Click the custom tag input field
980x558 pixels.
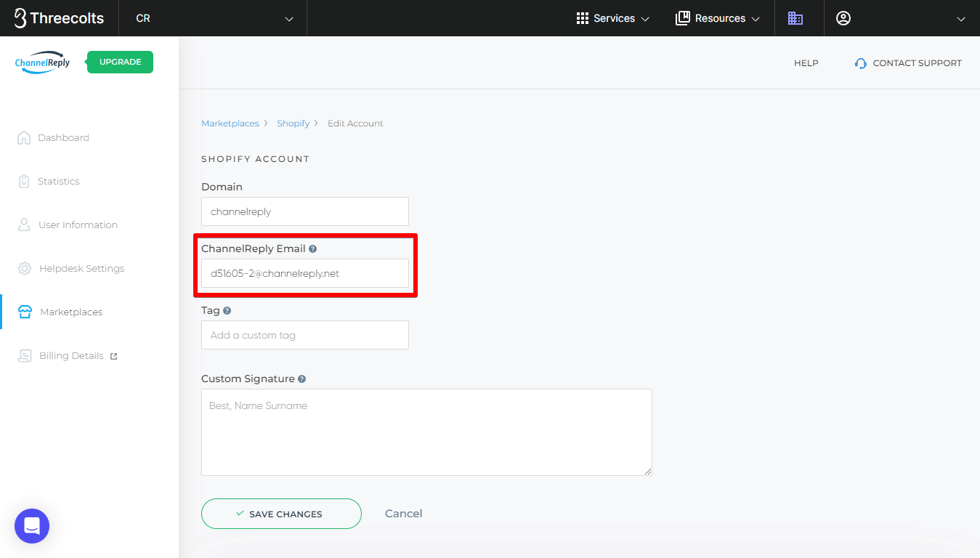(305, 335)
